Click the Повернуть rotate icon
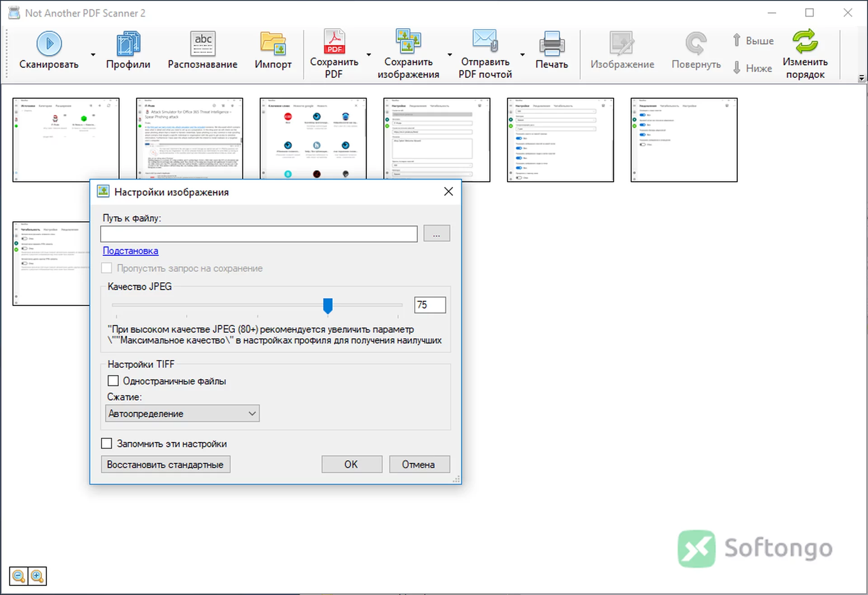The image size is (868, 595). coord(696,43)
